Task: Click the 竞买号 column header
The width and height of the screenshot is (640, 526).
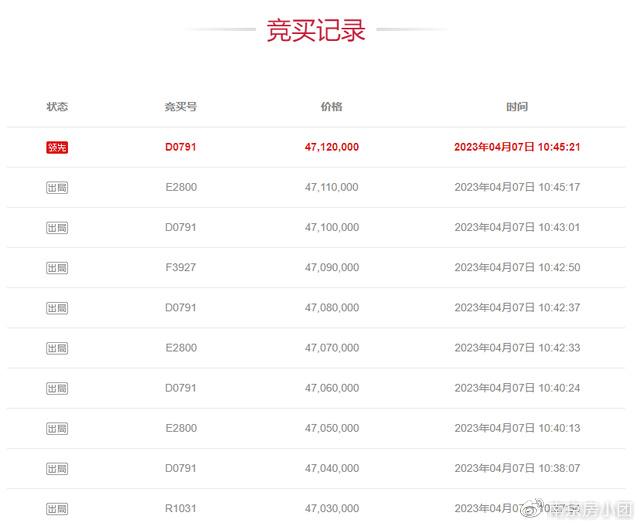Action: click(x=181, y=107)
